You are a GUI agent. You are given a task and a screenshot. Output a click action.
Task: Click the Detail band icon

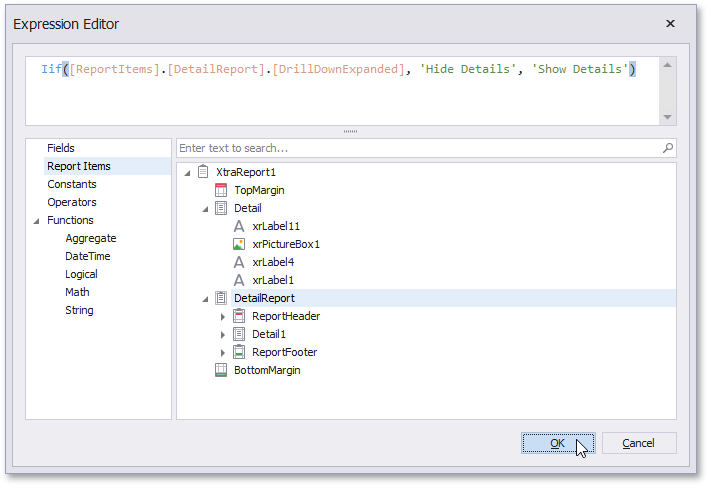tap(222, 208)
